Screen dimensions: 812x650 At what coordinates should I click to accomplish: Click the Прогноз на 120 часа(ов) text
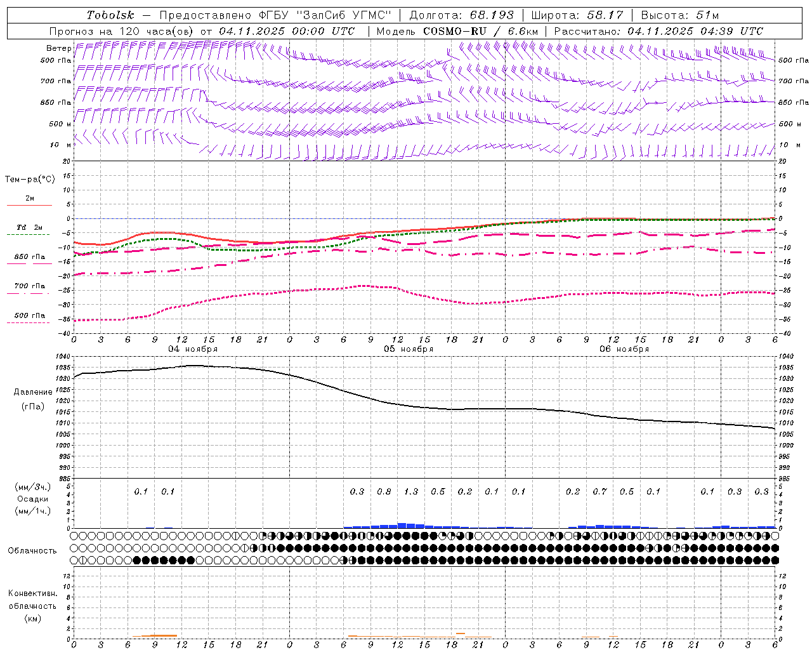[122, 31]
